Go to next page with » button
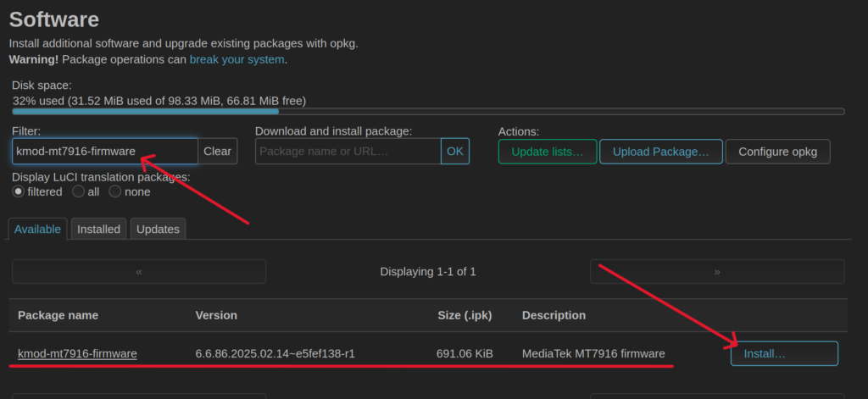This screenshot has width=868, height=399. click(717, 271)
